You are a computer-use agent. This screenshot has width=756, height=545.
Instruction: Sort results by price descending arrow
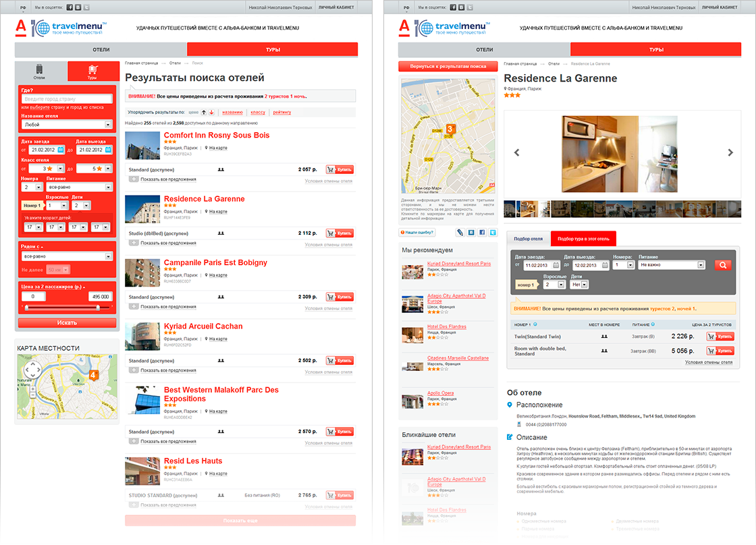click(211, 112)
